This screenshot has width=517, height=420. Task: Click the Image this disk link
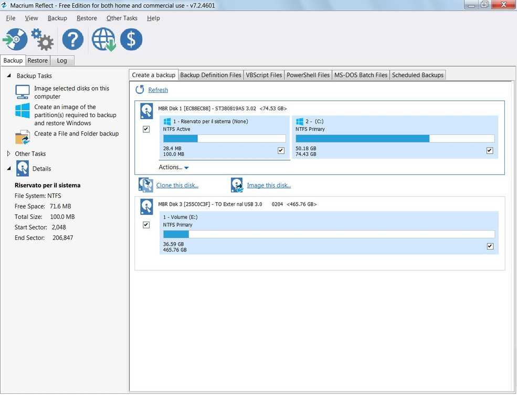click(x=269, y=185)
